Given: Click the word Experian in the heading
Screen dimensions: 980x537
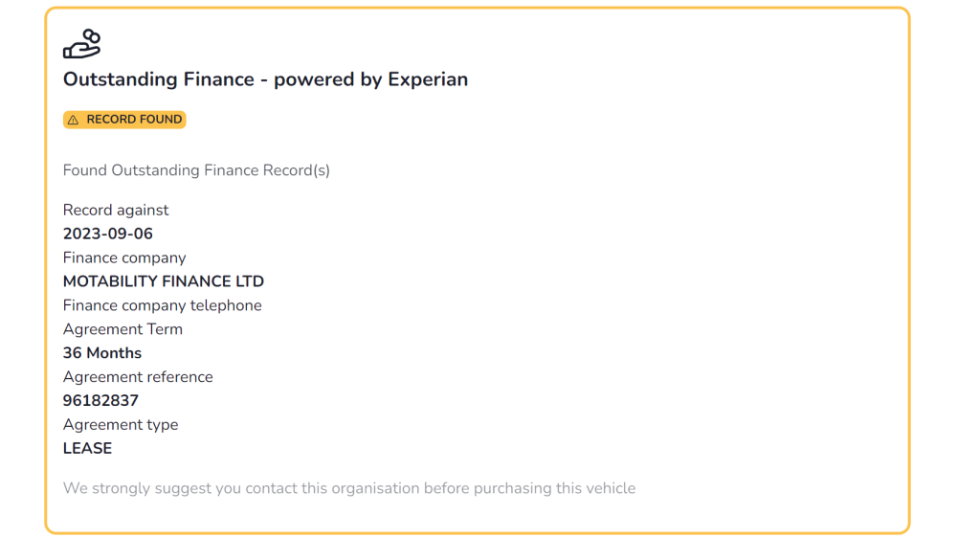Looking at the screenshot, I should point(428,80).
